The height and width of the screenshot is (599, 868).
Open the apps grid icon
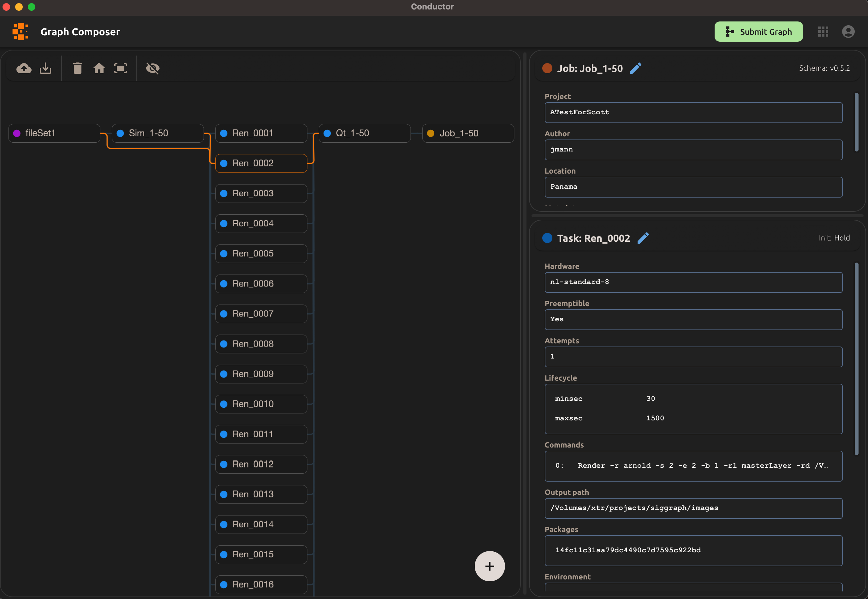pos(823,32)
